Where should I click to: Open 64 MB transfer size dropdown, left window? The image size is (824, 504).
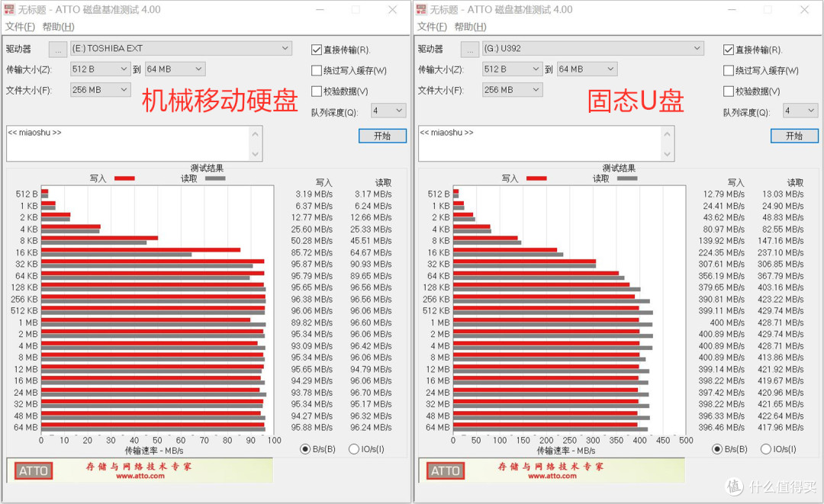coord(175,69)
